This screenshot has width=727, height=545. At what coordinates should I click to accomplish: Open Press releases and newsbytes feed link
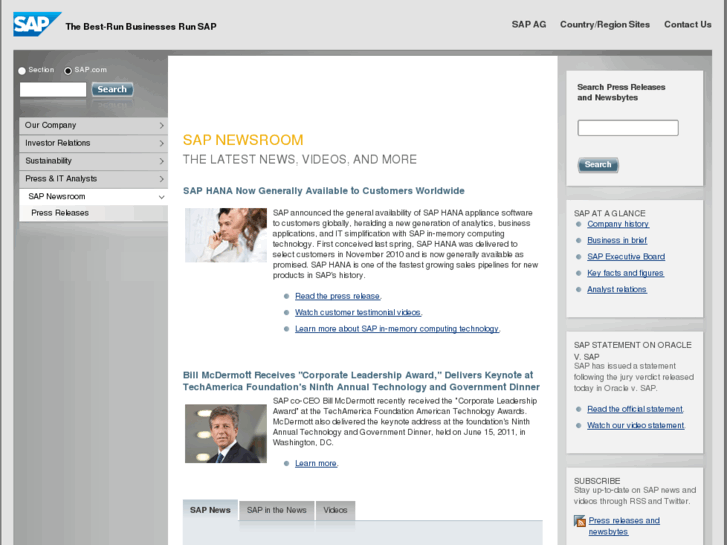point(624,526)
